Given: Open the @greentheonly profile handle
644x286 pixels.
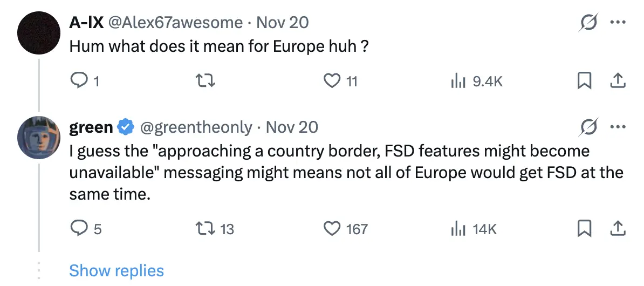Looking at the screenshot, I should point(196,127).
